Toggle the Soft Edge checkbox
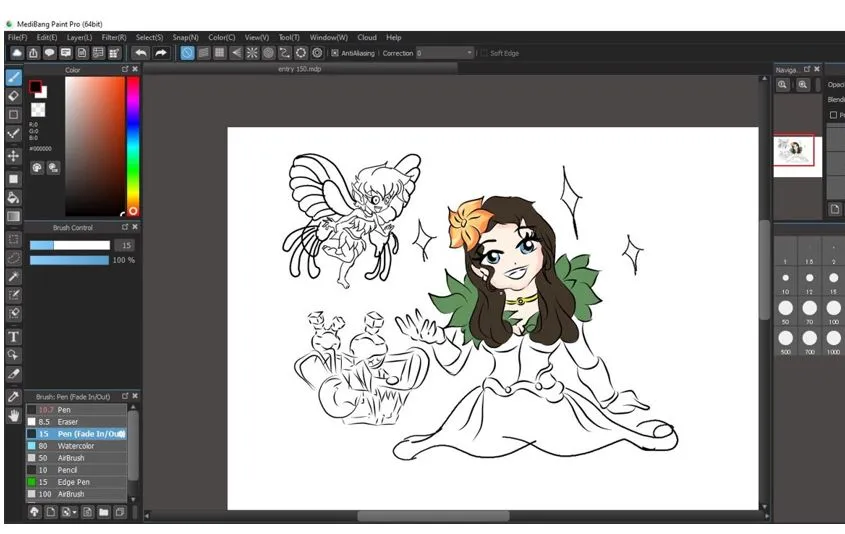This screenshot has width=845, height=534. tap(483, 53)
